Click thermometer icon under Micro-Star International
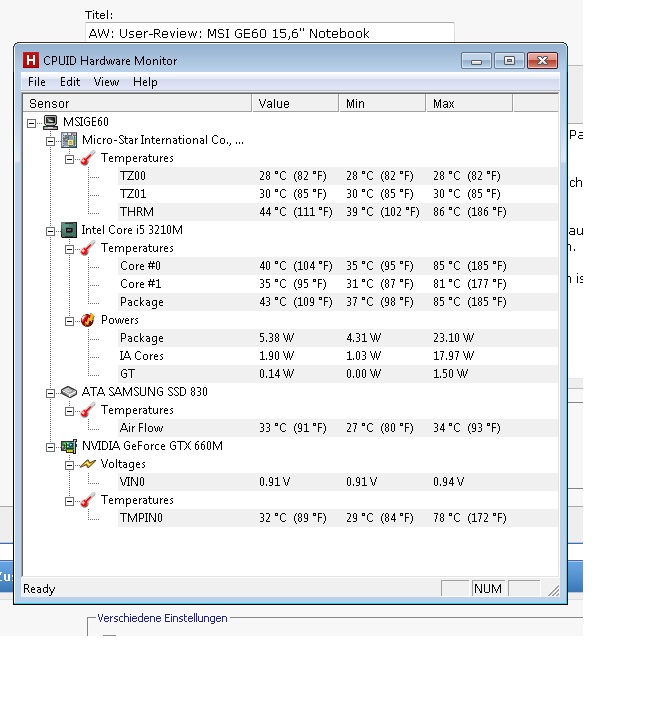This screenshot has width=671, height=705. click(x=87, y=158)
